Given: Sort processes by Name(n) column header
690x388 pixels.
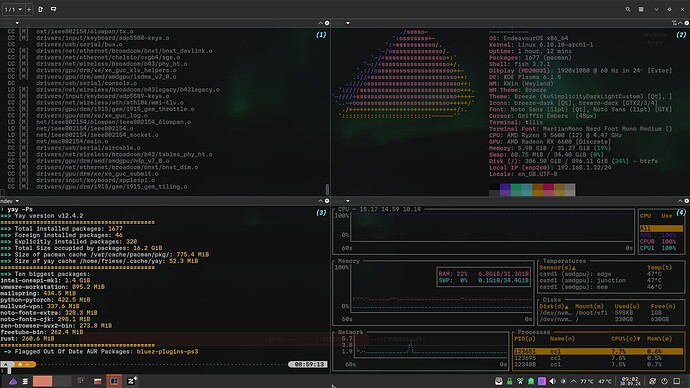Looking at the screenshot, I should coord(562,339).
